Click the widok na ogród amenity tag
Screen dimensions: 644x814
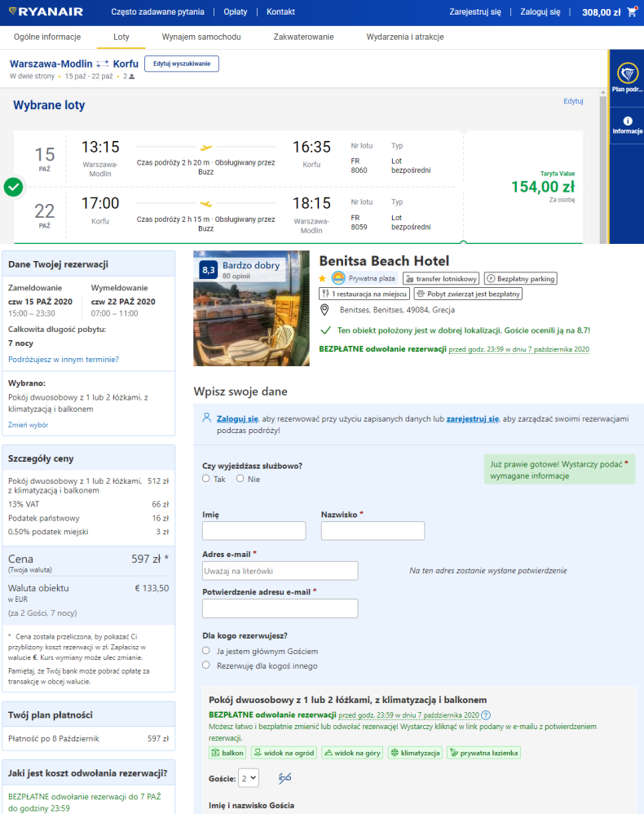point(284,753)
